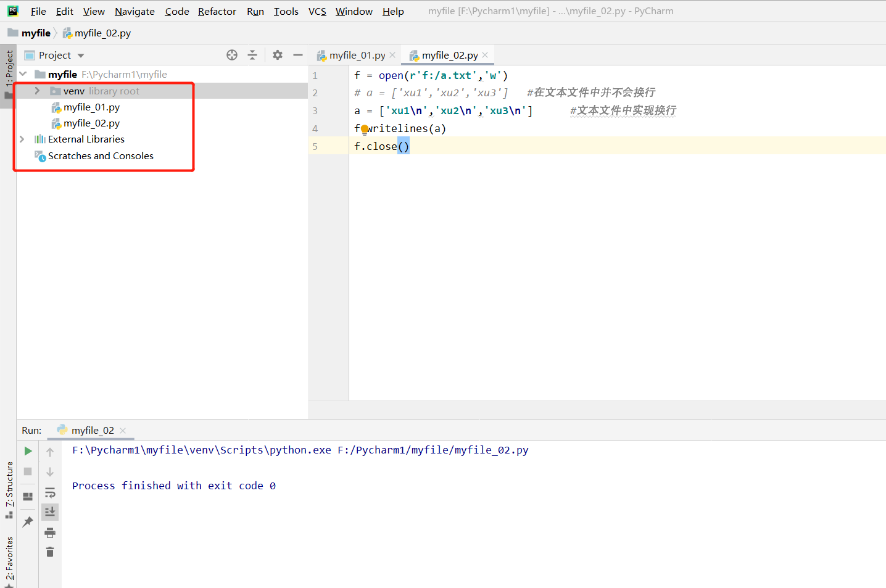This screenshot has height=588, width=886.
Task: Select the myfile_02.py editor tab
Action: 449,55
